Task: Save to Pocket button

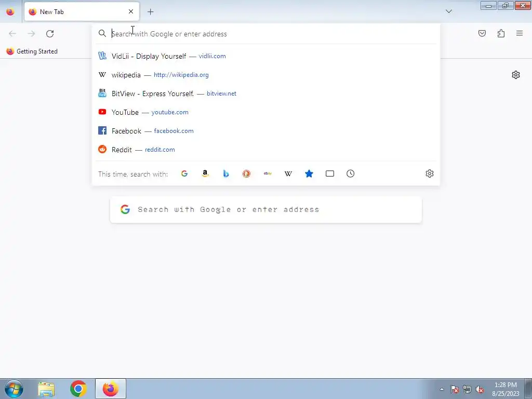Action: tap(482, 33)
